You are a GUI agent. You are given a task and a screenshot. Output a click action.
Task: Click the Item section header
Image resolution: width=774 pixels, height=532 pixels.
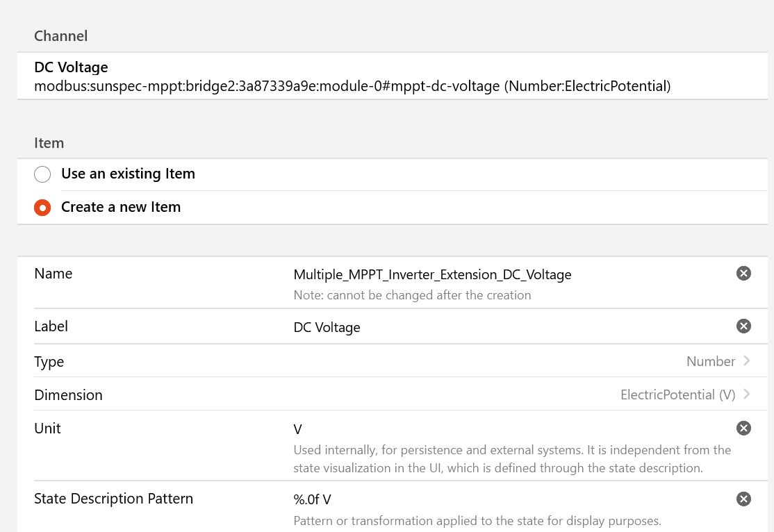pos(49,142)
